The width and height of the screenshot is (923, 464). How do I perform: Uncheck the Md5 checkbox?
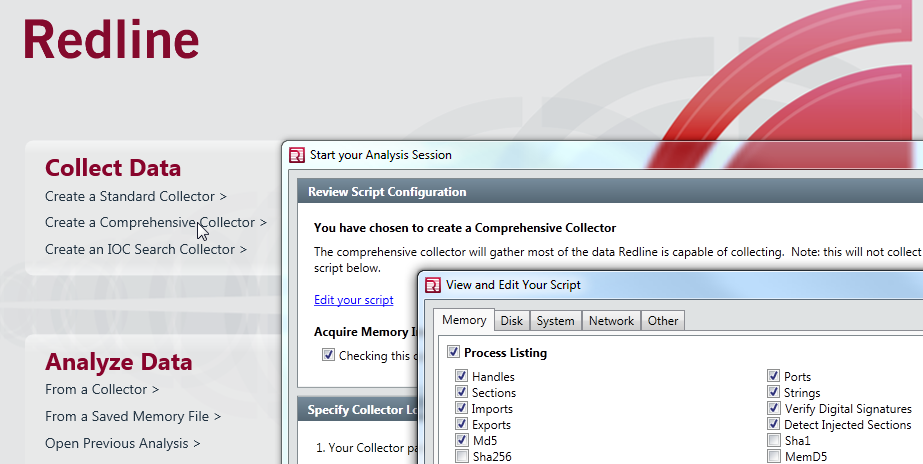462,440
